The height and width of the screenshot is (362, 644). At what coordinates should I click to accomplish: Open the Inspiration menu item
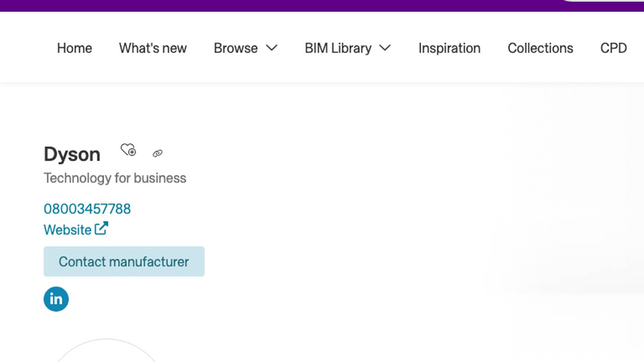[449, 48]
